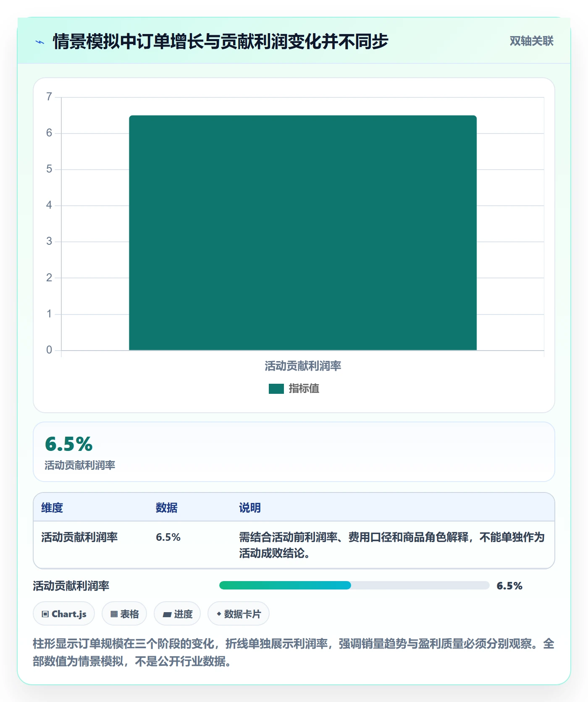Click the Chart.js tag chip
This screenshot has width=588, height=702.
(x=64, y=614)
